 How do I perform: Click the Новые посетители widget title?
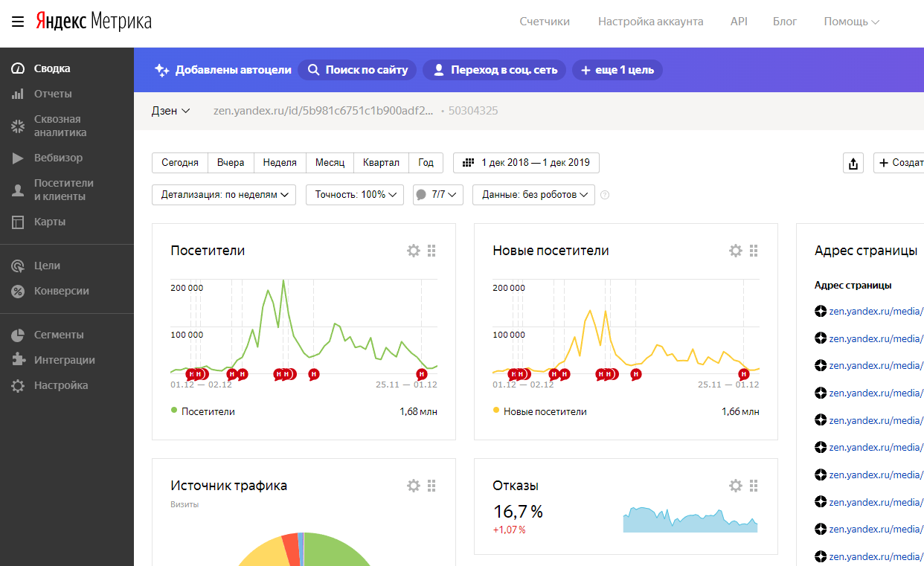[551, 251]
